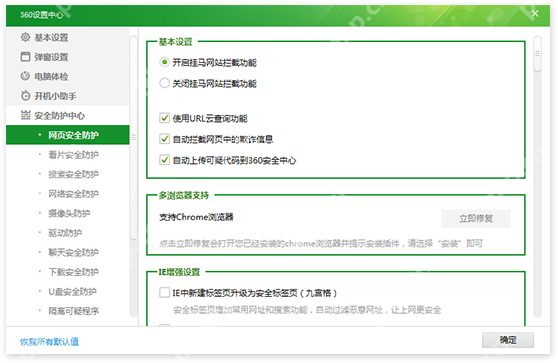The width and height of the screenshot is (558, 363).
Task: Click the wall icon beside 安全防护中心
Action: (25, 115)
